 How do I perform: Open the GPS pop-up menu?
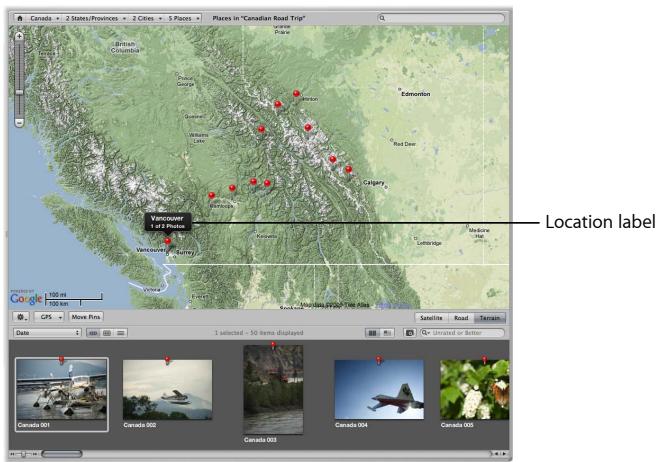pyautogui.click(x=49, y=317)
